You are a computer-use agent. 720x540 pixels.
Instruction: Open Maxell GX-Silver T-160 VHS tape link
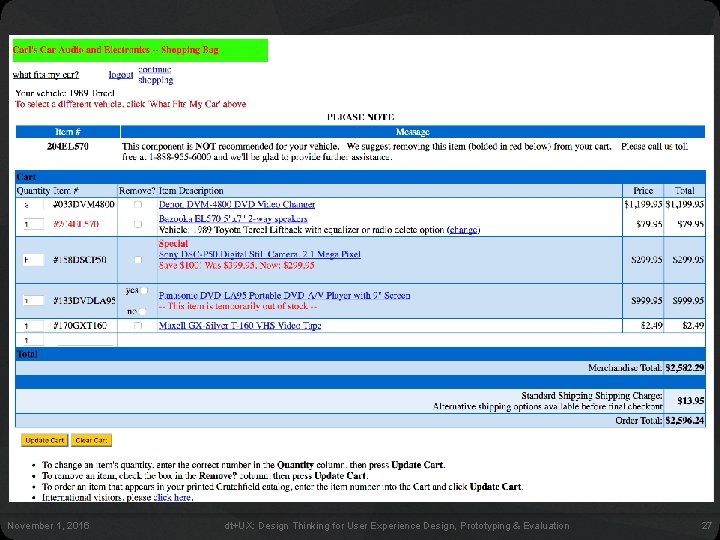(x=240, y=326)
